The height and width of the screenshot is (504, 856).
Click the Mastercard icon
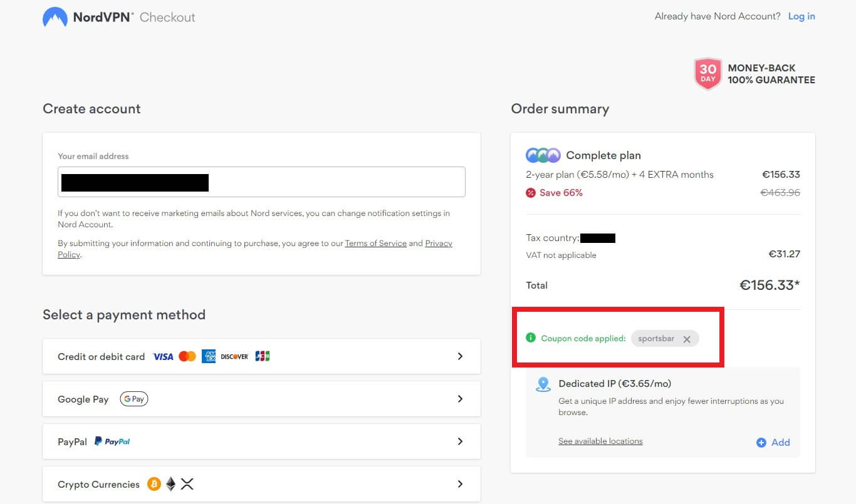[187, 356]
